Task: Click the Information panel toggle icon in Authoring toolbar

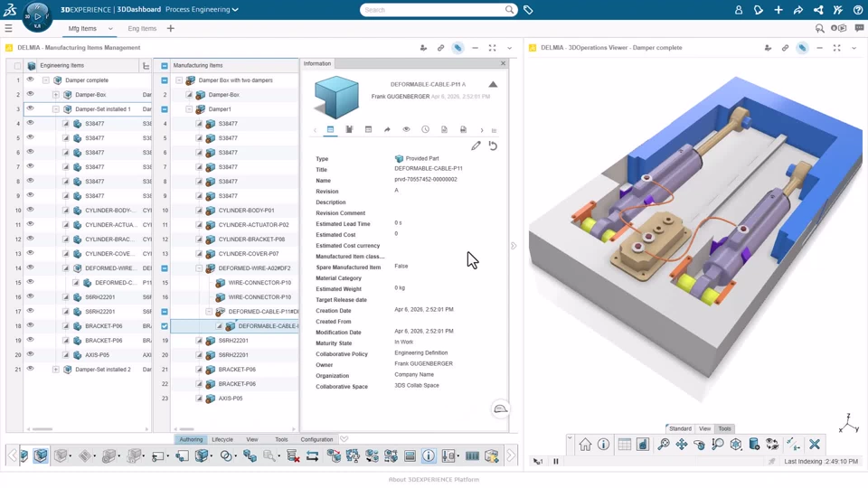Action: pos(429,455)
